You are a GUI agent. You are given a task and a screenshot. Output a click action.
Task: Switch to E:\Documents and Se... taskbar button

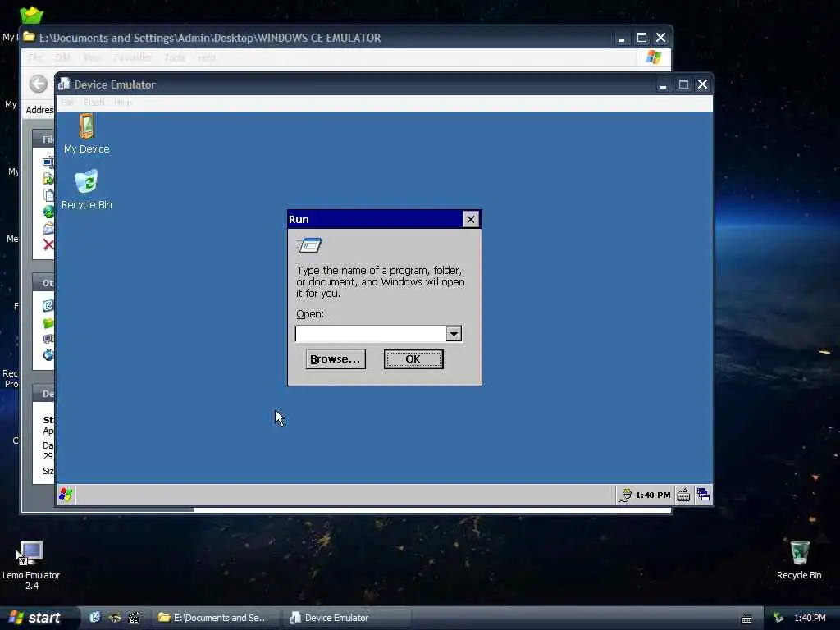click(216, 618)
